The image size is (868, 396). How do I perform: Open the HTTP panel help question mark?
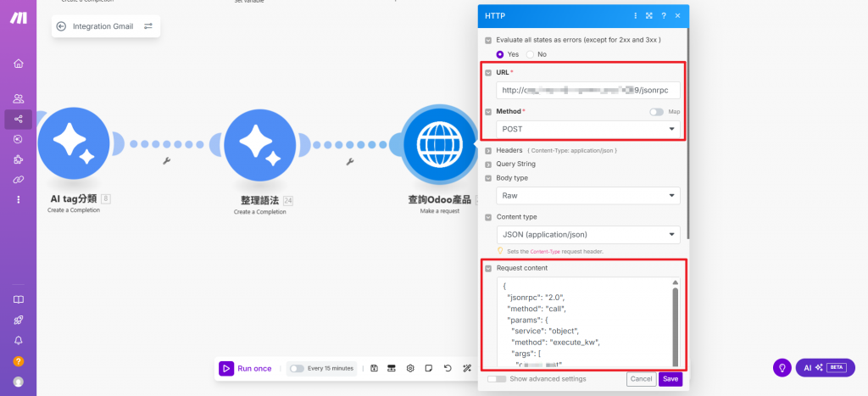pos(664,16)
